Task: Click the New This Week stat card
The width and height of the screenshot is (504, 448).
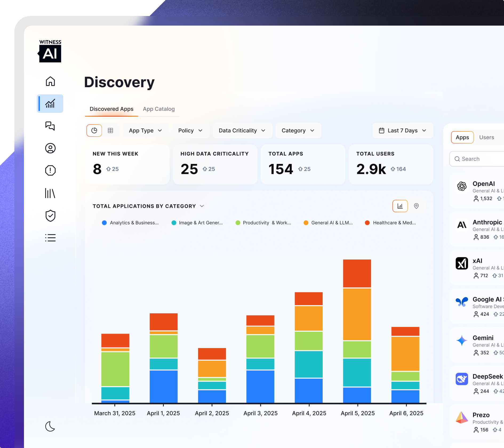Action: [127, 164]
